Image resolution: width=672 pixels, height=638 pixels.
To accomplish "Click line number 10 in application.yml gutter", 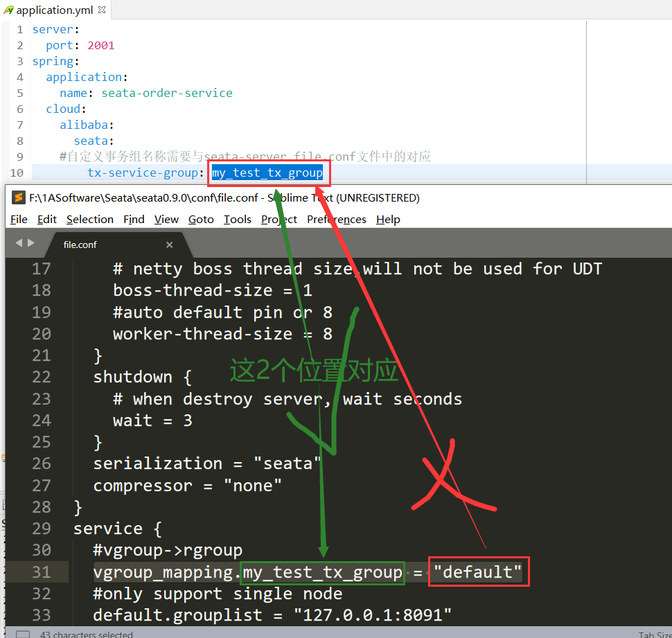I will (17, 172).
